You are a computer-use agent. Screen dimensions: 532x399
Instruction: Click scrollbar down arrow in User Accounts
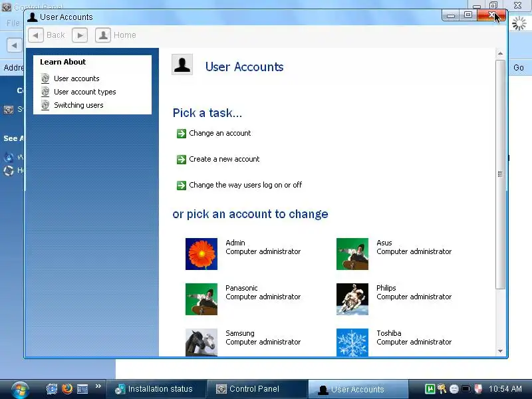click(501, 351)
